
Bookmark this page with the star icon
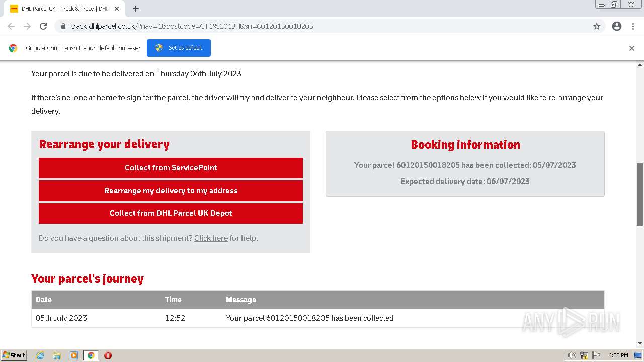tap(597, 26)
